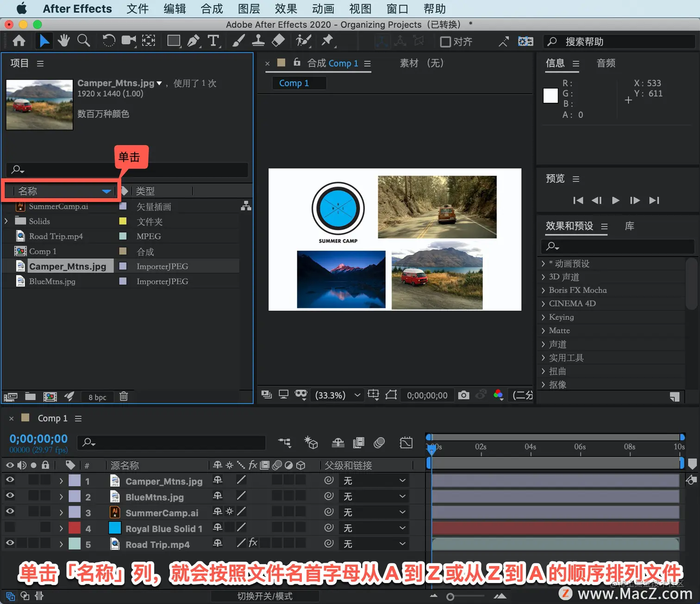Show the Royal Blue Solid 1 layer

pyautogui.click(x=10, y=527)
